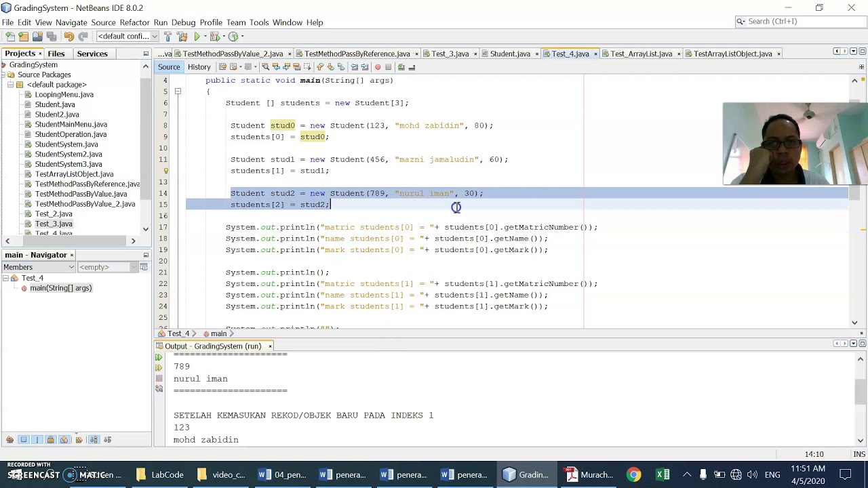Toggle Sort by Source in Navigator
This screenshot has width=868, height=488.
click(x=107, y=440)
